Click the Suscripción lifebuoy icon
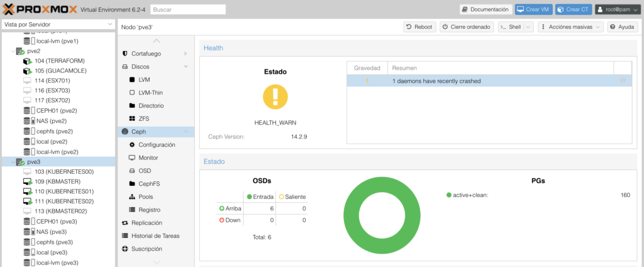The height and width of the screenshot is (267, 644). (x=125, y=249)
